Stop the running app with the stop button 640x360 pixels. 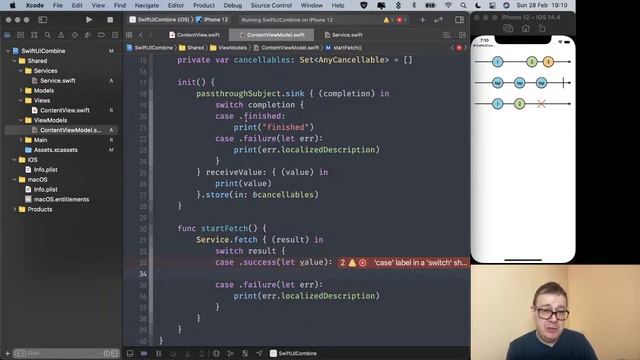click(110, 20)
